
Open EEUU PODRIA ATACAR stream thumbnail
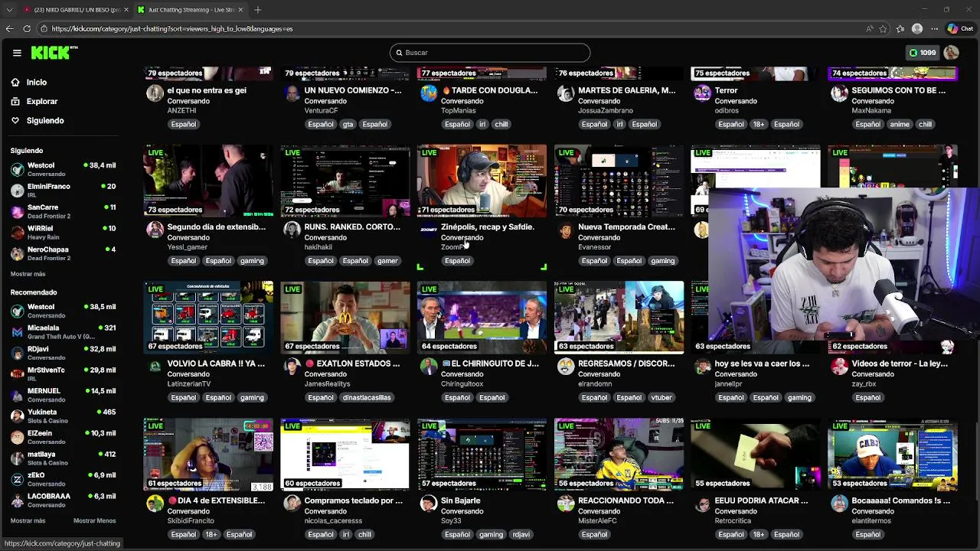(756, 455)
